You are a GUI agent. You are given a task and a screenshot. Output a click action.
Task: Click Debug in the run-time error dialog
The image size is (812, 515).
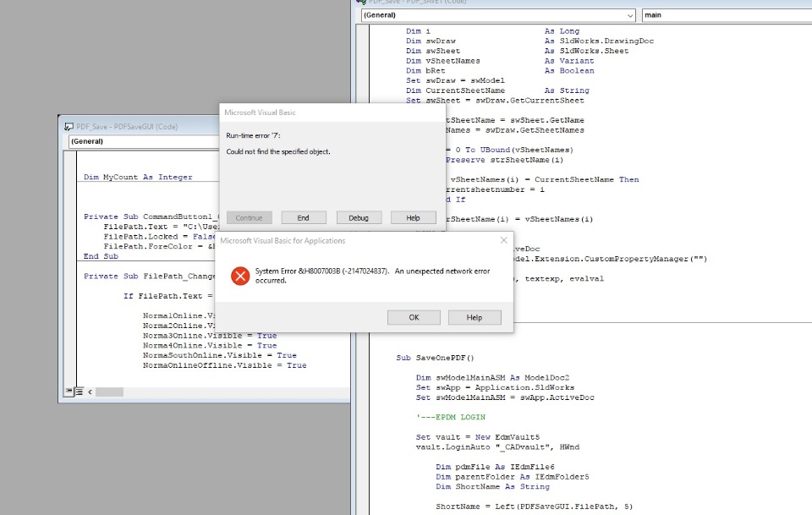pyautogui.click(x=359, y=218)
